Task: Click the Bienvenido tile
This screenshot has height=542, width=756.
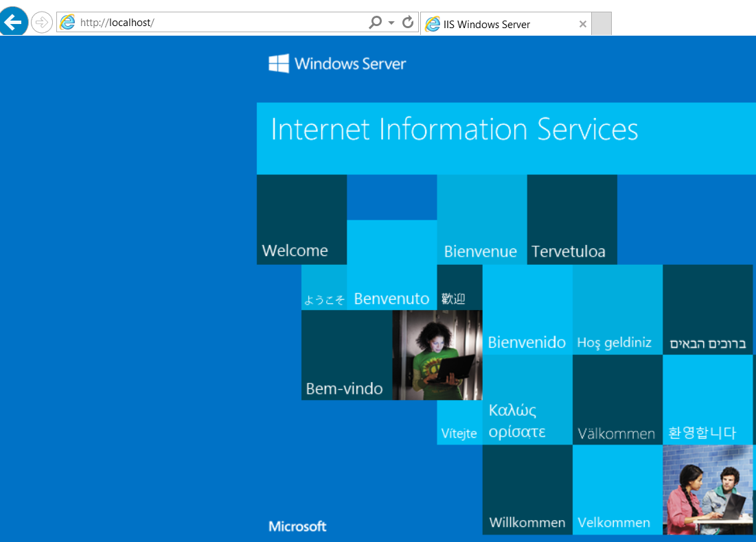Action: coord(527,310)
